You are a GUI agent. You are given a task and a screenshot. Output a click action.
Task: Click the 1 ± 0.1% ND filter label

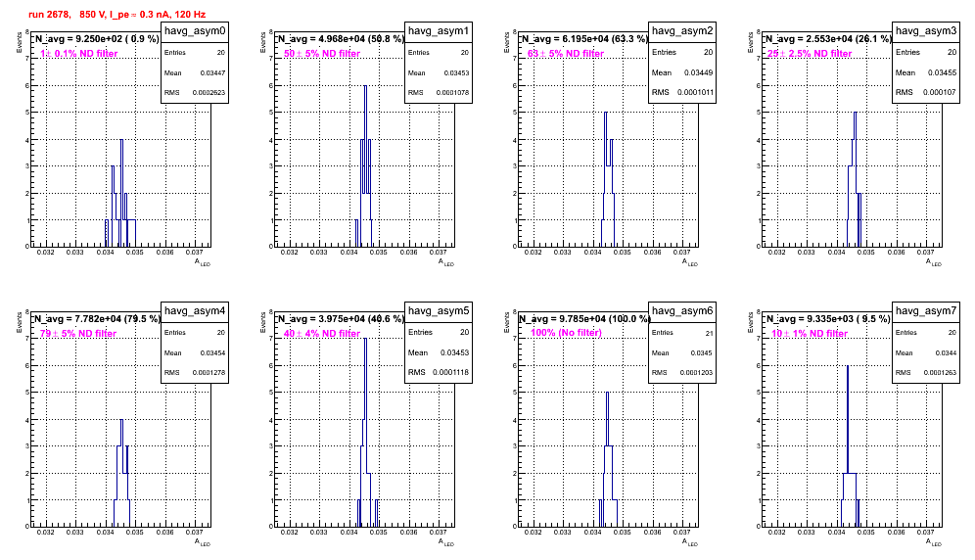tap(79, 54)
